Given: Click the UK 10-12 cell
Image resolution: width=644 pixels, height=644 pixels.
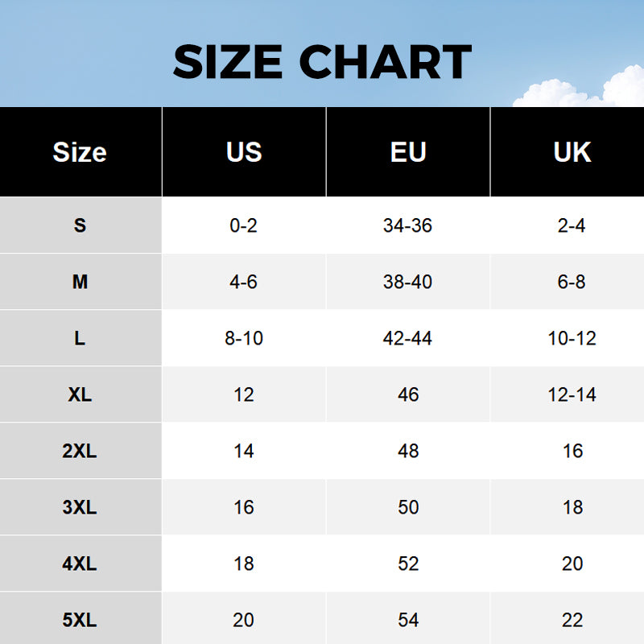Looking at the screenshot, I should tap(572, 338).
